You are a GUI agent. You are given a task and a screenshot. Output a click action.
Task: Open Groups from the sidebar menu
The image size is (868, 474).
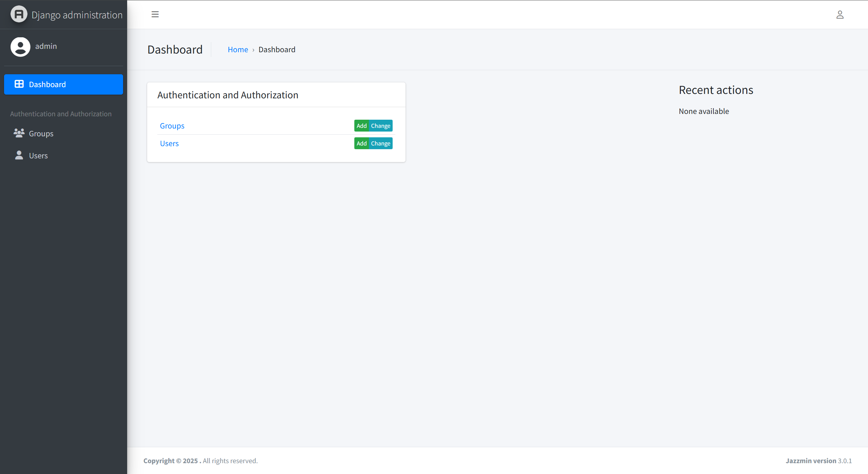63,134
